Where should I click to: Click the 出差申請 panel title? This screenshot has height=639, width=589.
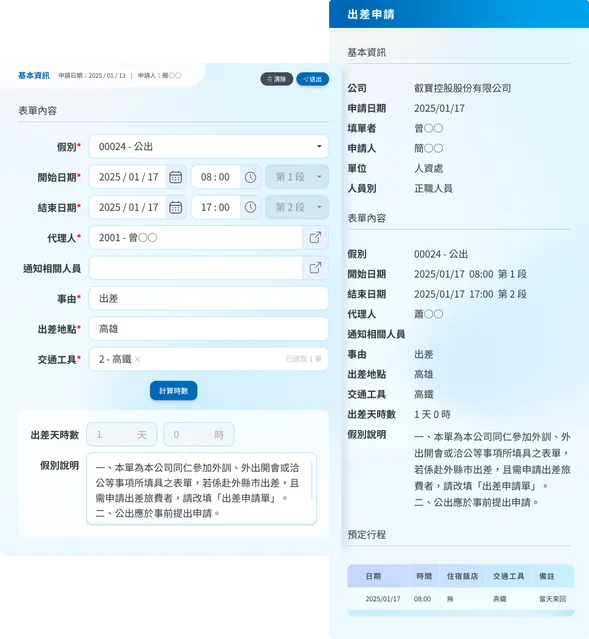tap(371, 14)
